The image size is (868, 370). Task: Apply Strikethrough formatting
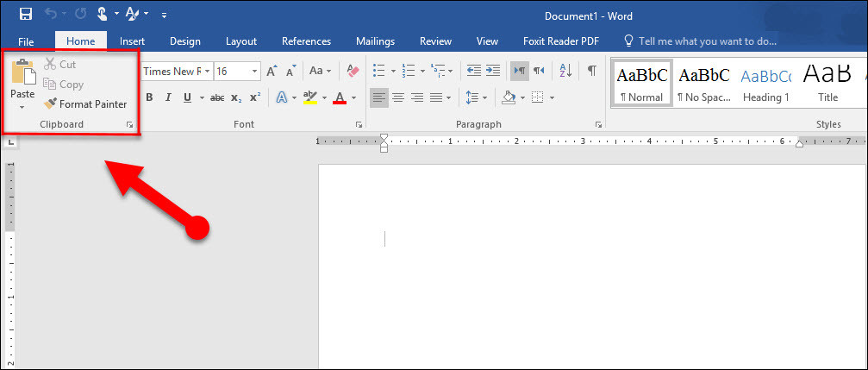click(217, 97)
